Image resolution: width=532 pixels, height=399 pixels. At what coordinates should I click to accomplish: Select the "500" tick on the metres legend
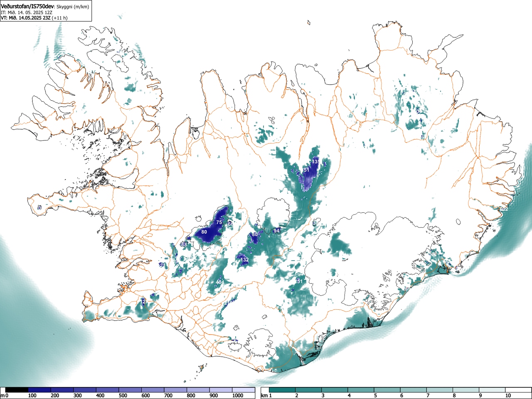123,396
